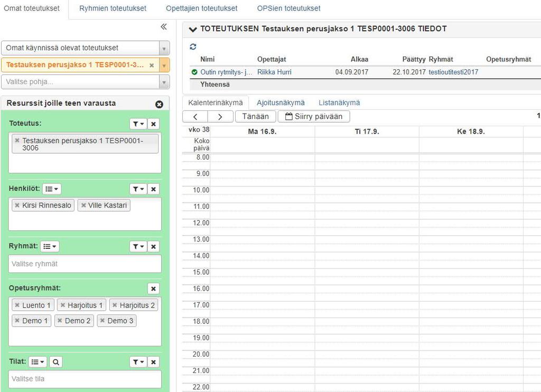Remove Demo 3 from Opetusryhmät

[102, 321]
